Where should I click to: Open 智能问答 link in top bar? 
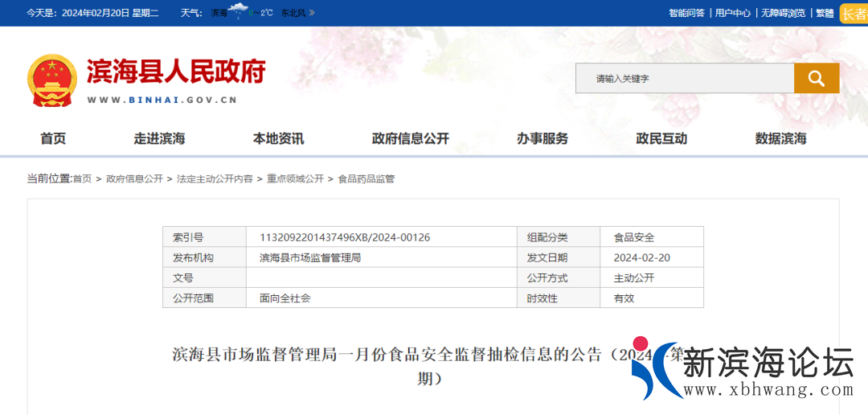[x=686, y=13]
